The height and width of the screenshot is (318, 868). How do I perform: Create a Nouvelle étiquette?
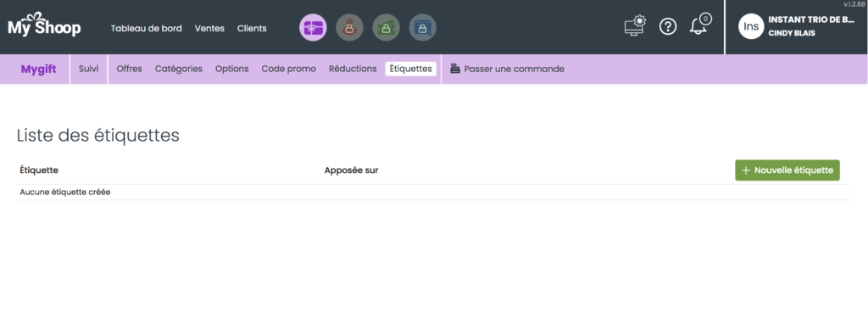787,170
